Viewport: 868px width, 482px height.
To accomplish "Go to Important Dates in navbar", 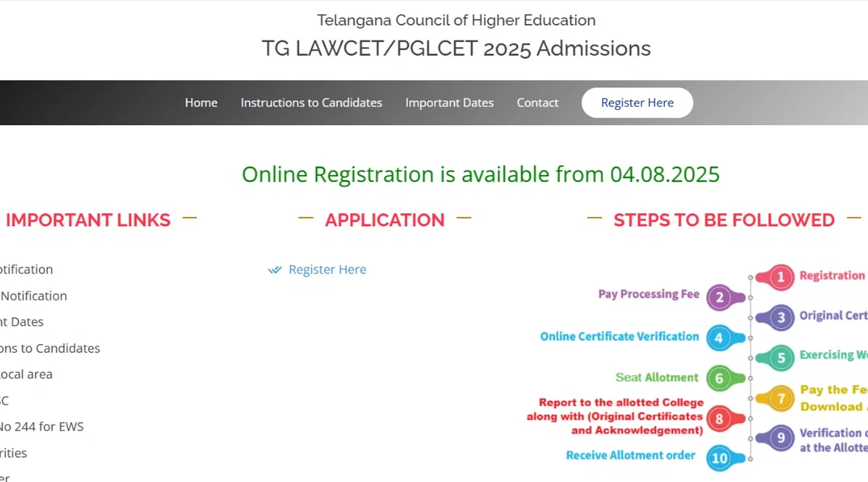I will 449,103.
